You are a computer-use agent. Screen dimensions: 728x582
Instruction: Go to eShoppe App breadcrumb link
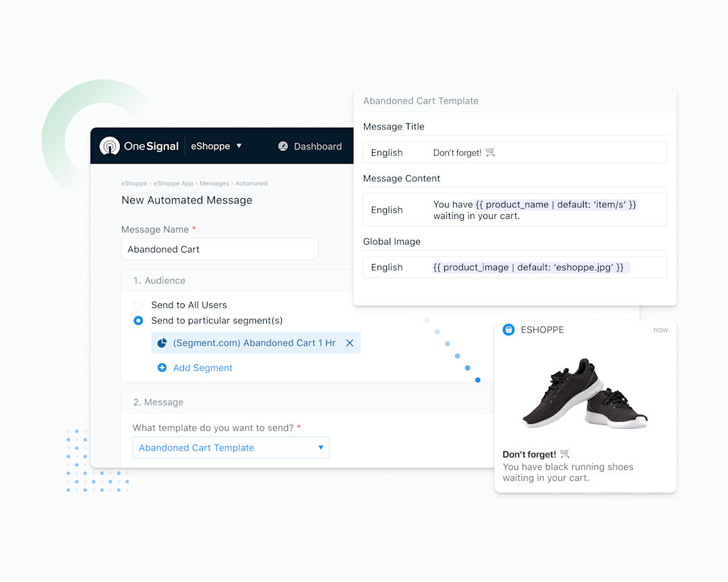(x=173, y=183)
